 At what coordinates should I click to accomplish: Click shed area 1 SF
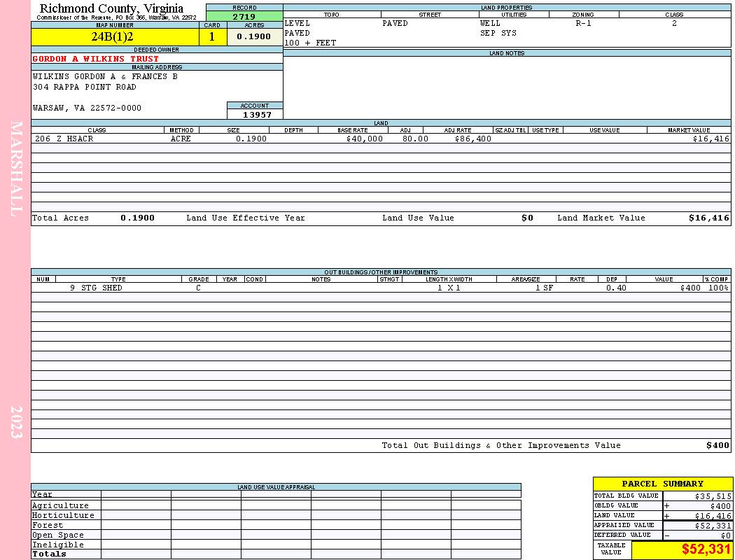click(544, 288)
